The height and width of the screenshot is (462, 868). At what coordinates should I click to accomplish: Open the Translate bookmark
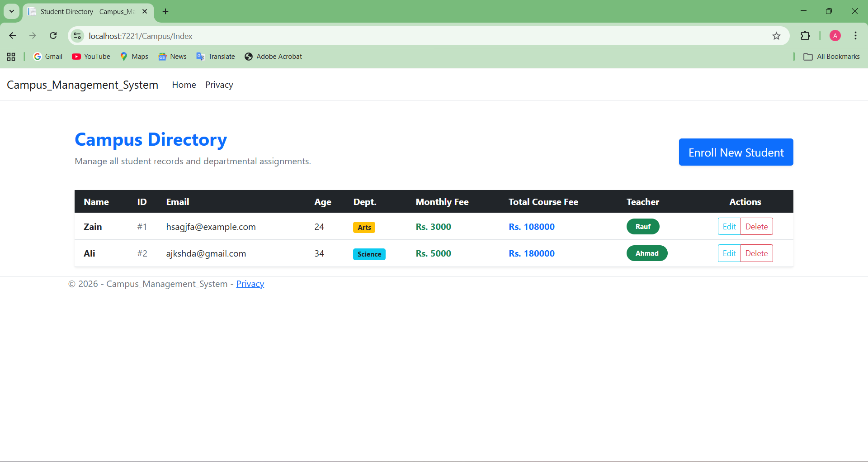[x=216, y=57]
